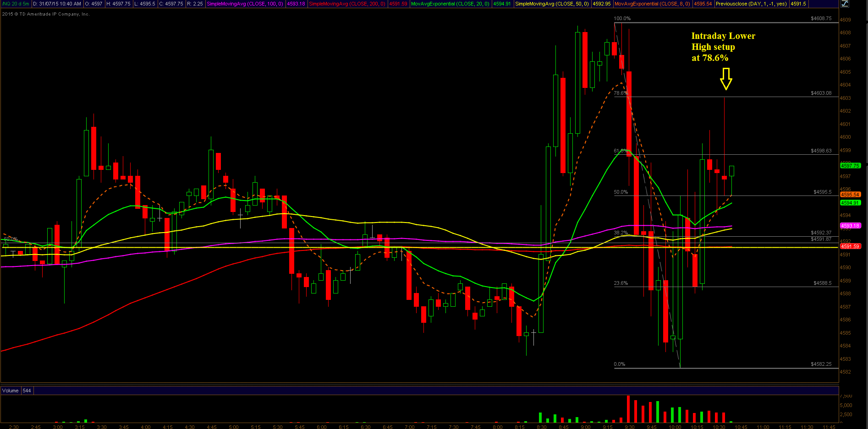868x429 pixels.
Task: Select the SimpleMovingAvg (CLOSE, 50, 0) study label
Action: pos(552,4)
